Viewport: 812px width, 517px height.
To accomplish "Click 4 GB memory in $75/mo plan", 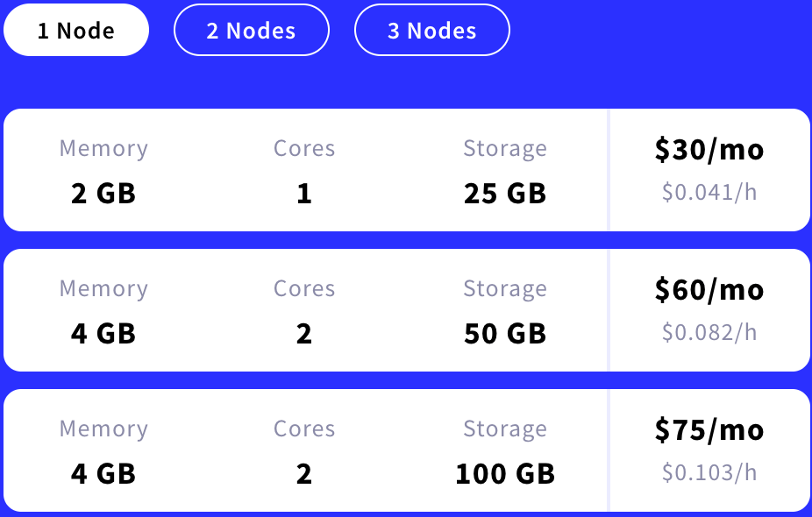I will coord(103,473).
